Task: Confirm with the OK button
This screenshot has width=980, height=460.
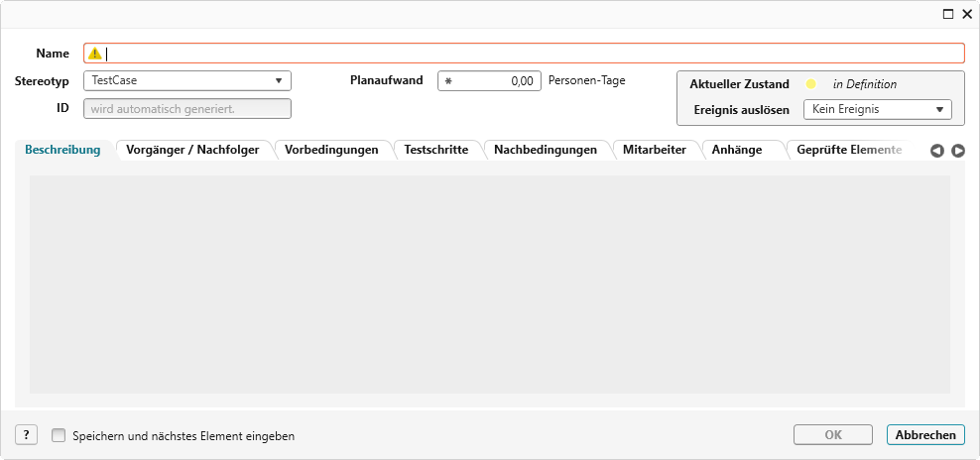Action: tap(833, 435)
